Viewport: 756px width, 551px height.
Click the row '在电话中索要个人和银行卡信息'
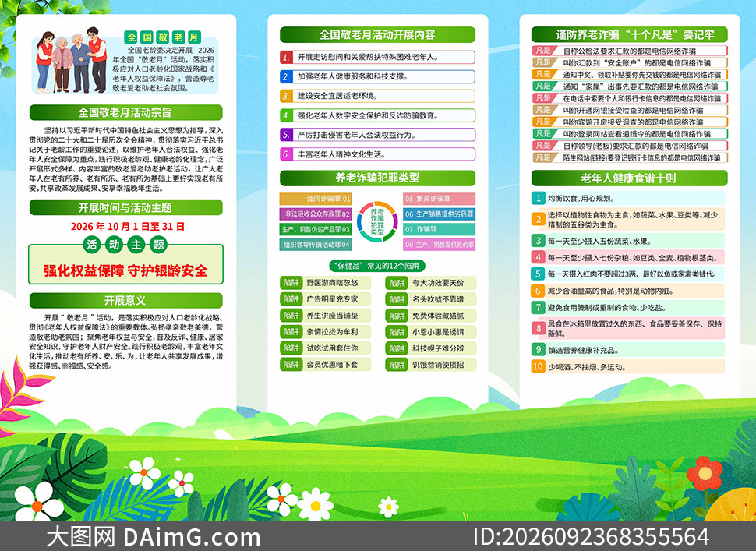[631, 98]
